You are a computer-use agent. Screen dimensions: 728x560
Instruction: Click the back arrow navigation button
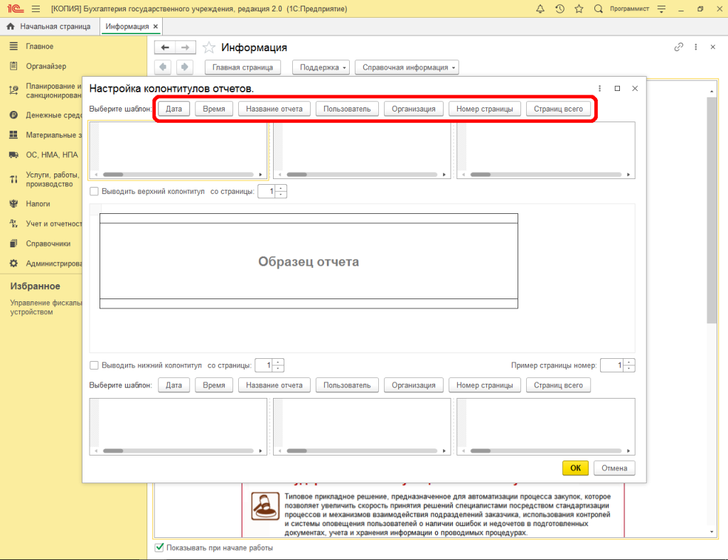tap(165, 48)
